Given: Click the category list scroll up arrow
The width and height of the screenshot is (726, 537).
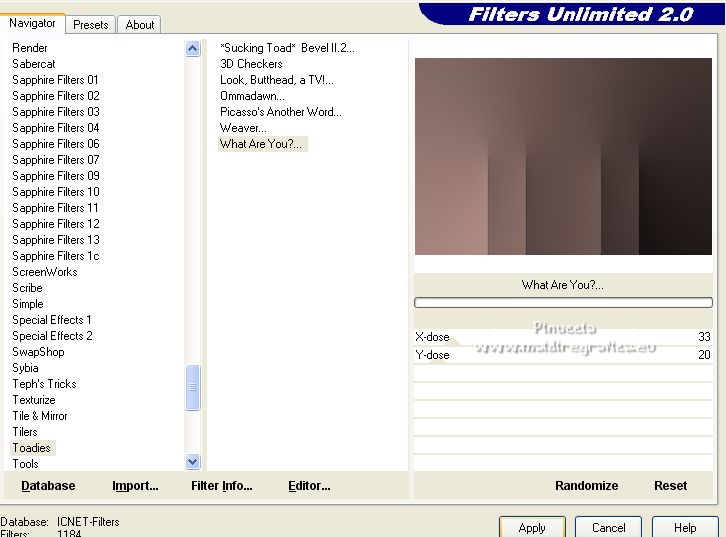Looking at the screenshot, I should (x=193, y=49).
